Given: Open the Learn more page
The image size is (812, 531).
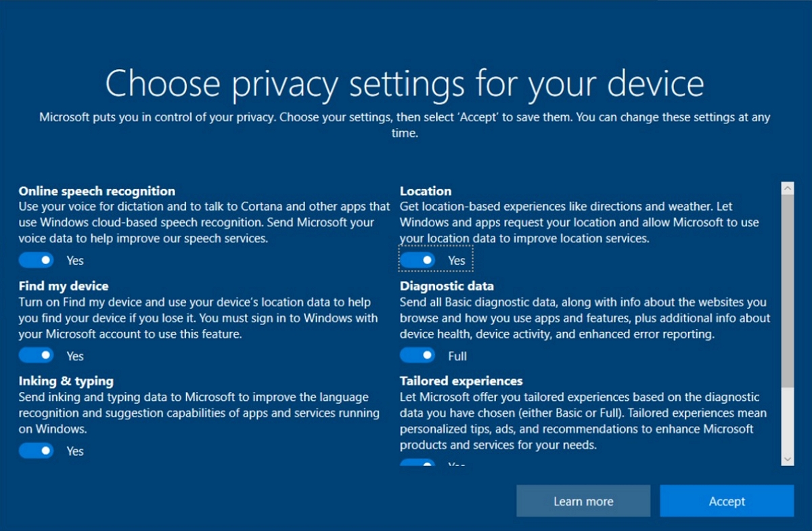Looking at the screenshot, I should (x=583, y=501).
